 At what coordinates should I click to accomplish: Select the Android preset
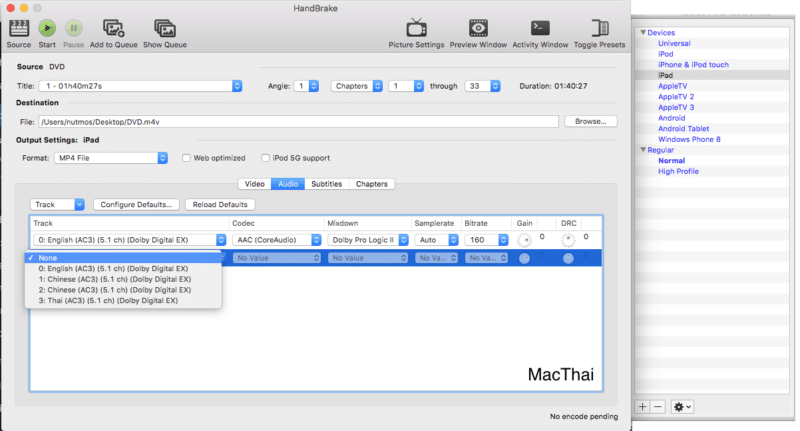click(x=671, y=118)
